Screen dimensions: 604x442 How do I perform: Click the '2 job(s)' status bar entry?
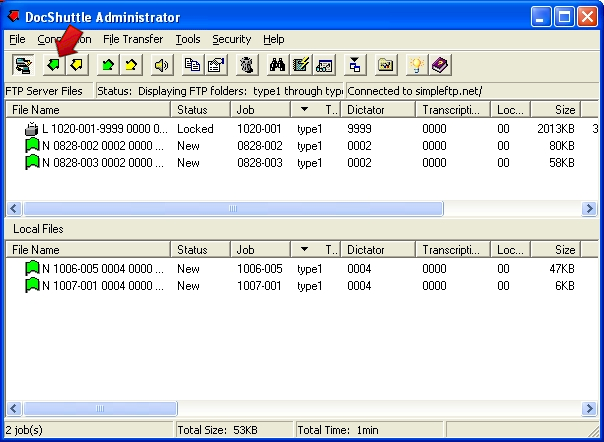coord(24,430)
